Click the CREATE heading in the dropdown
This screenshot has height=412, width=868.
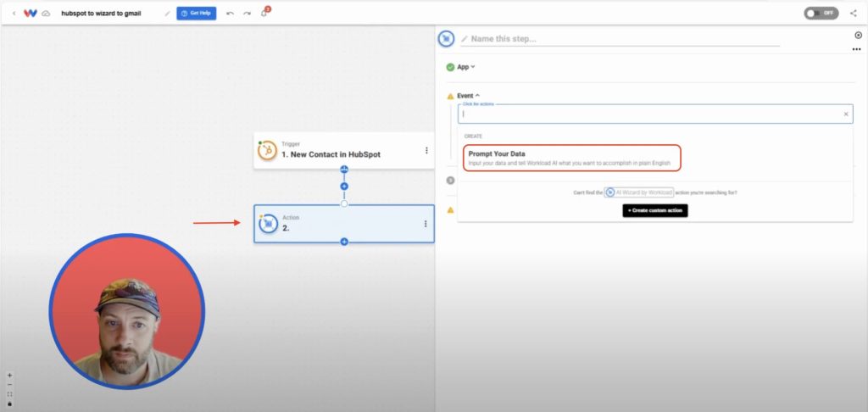pos(473,136)
